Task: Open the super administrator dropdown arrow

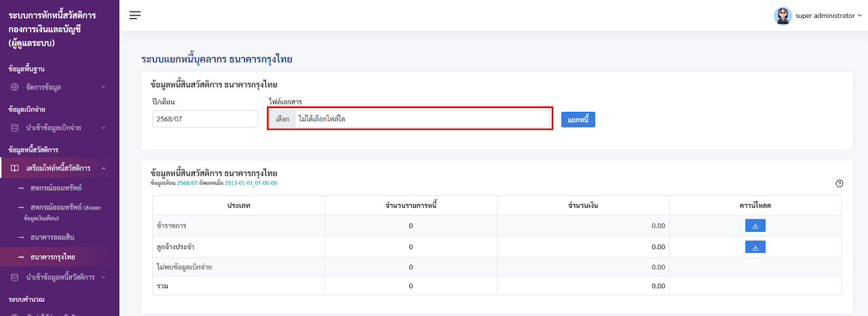Action: (x=859, y=16)
